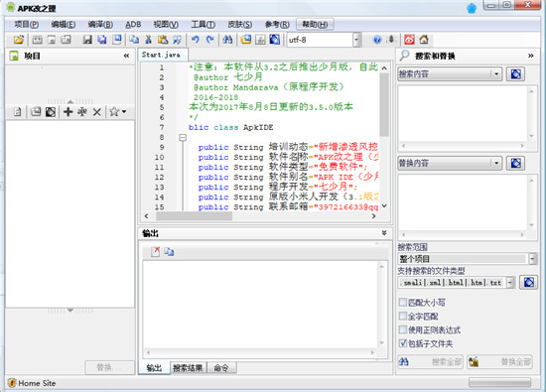Image resolution: width=546 pixels, height=392 pixels.
Task: Click the document icon in the project panel toolbar
Action: (18, 112)
